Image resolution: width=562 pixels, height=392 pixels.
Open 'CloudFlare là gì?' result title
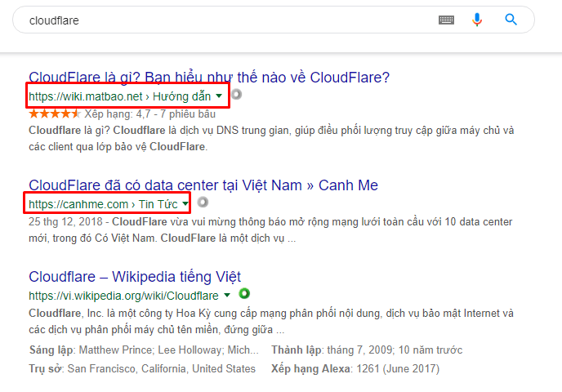pos(209,78)
